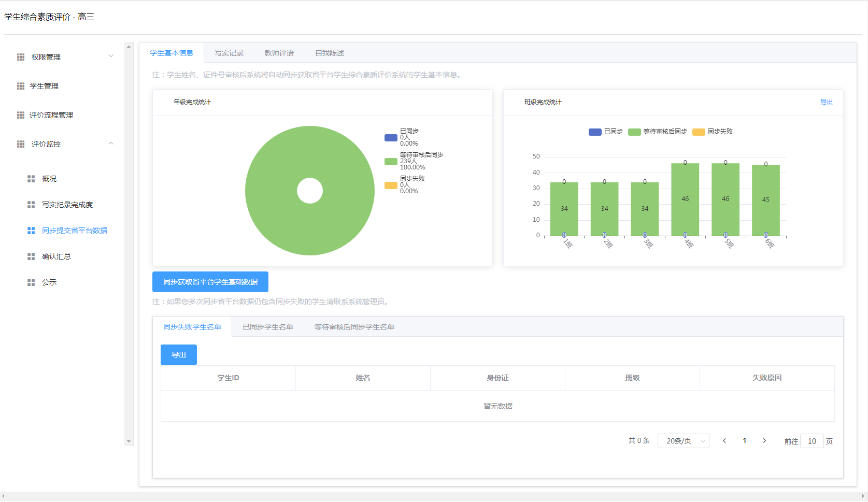
Task: Click the 6班 bar showing 45
Action: [766, 200]
